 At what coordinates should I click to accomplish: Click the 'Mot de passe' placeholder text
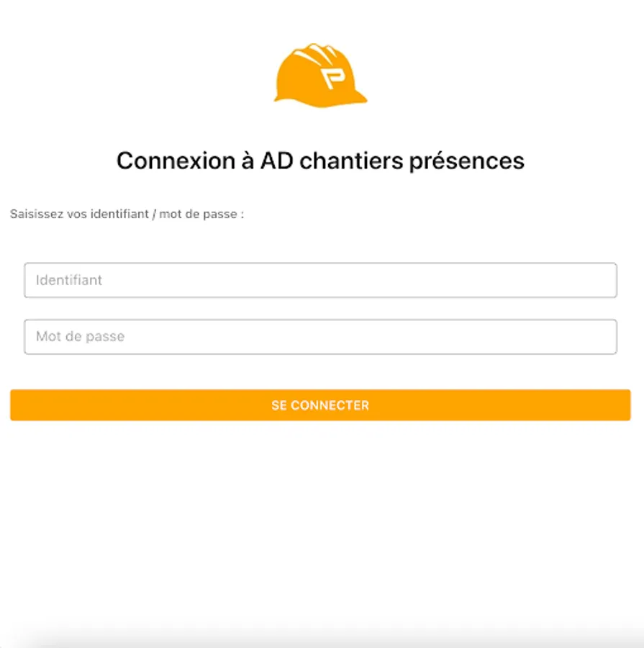coord(80,336)
